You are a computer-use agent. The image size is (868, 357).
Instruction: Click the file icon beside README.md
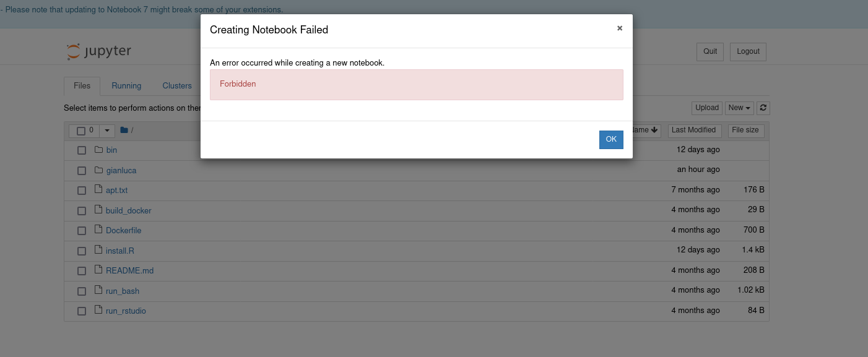click(98, 270)
